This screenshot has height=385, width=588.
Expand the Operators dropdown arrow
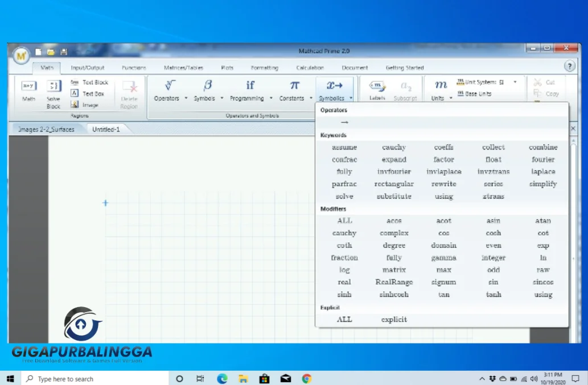coord(186,98)
